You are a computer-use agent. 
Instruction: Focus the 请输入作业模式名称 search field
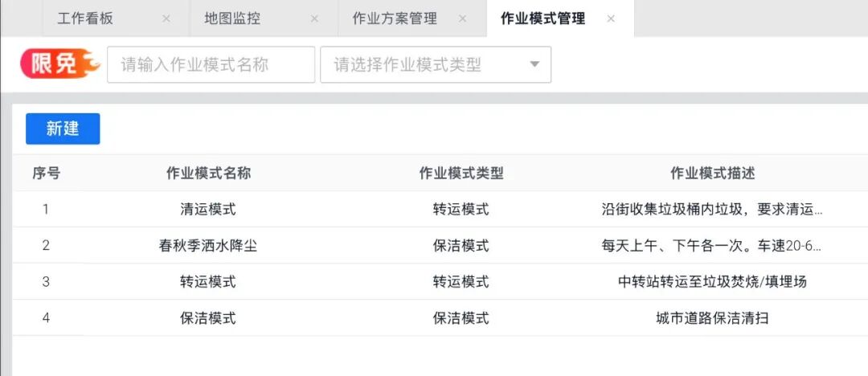point(211,65)
